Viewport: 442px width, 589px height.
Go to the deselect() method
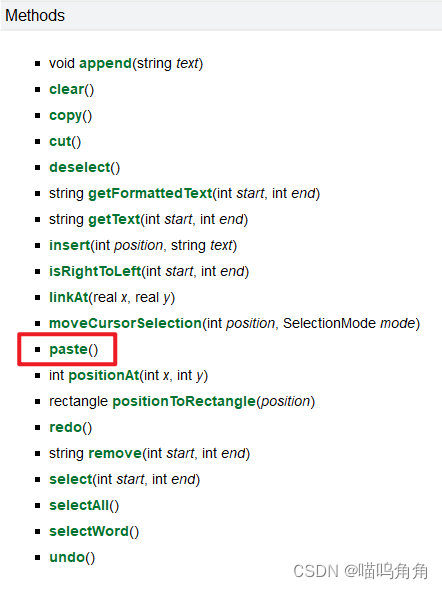click(x=80, y=167)
